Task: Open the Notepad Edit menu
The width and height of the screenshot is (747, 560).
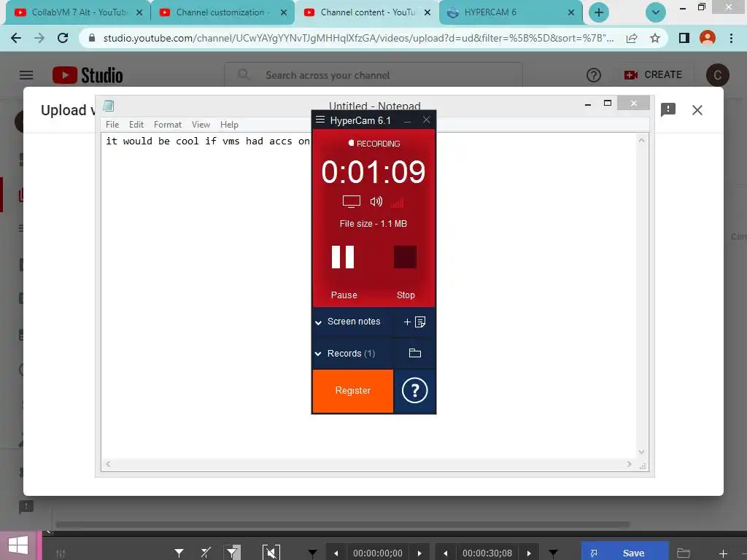Action: 136,124
